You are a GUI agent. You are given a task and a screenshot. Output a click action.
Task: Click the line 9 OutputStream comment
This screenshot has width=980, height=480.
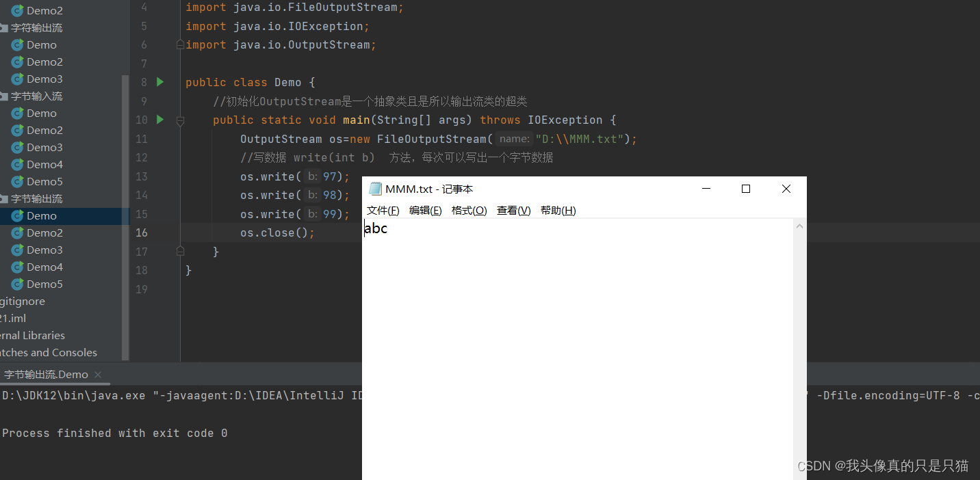coord(370,101)
